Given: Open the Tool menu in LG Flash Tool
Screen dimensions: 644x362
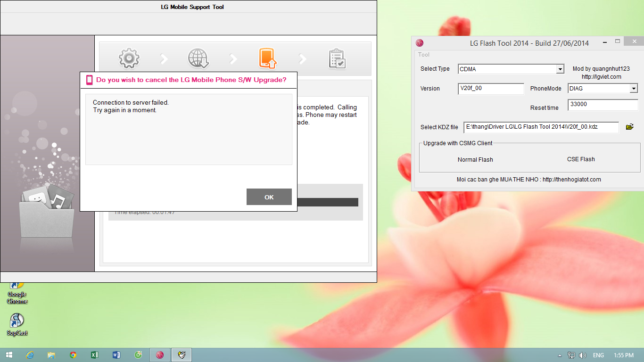Looking at the screenshot, I should [x=424, y=55].
